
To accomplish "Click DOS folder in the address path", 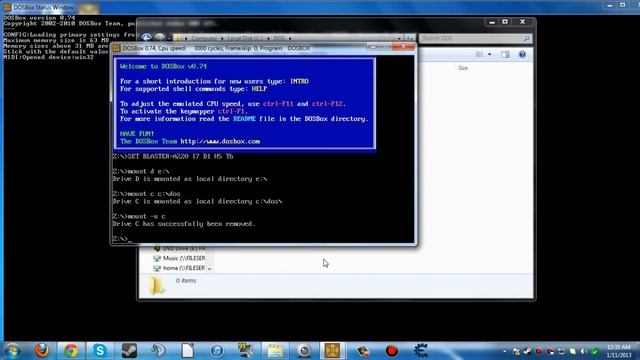I will pyautogui.click(x=279, y=38).
